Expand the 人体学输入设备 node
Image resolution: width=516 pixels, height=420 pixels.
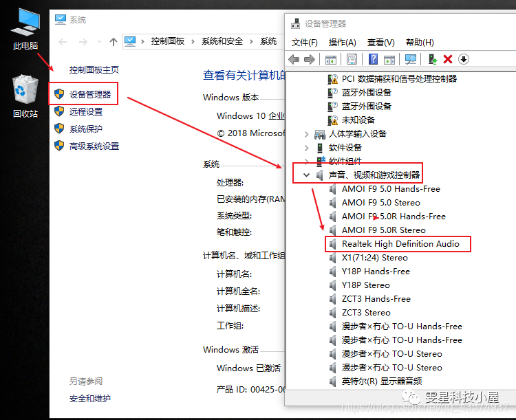(x=306, y=134)
